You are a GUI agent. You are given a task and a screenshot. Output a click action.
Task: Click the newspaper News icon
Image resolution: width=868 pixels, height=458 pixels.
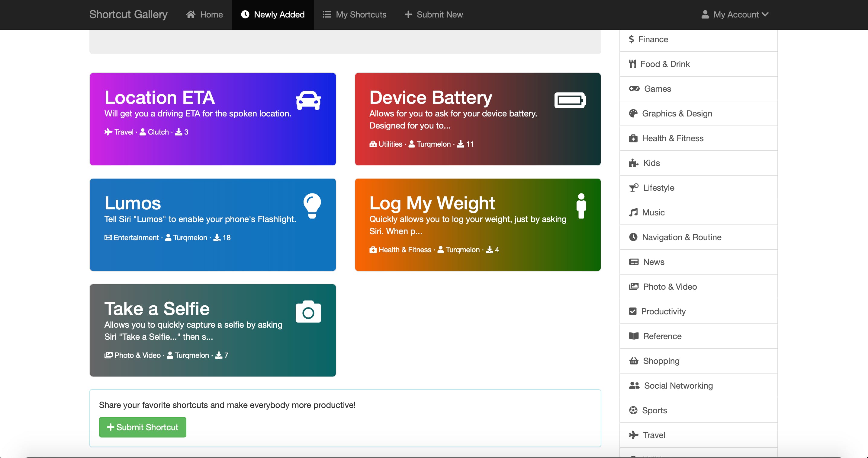click(633, 262)
